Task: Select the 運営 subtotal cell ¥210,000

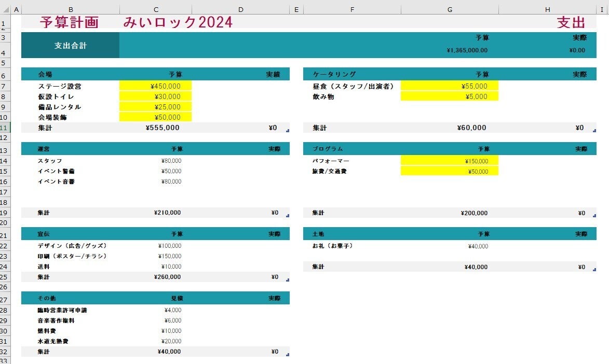Action: tap(156, 213)
